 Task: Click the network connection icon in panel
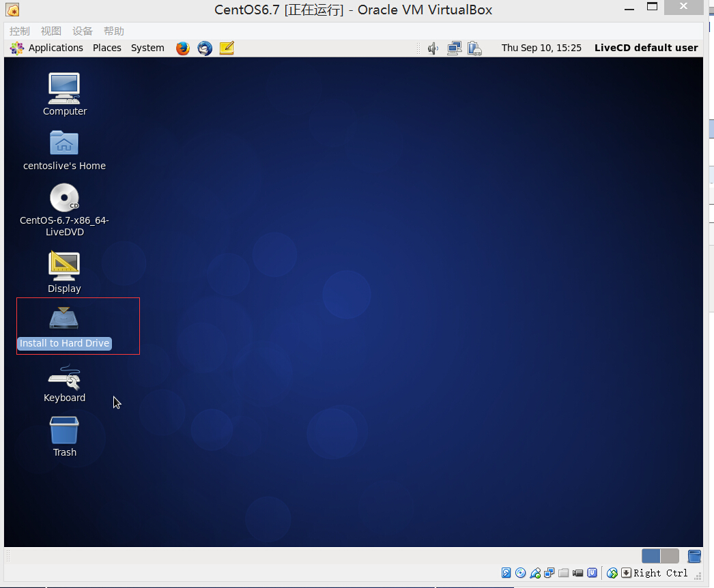click(x=455, y=48)
